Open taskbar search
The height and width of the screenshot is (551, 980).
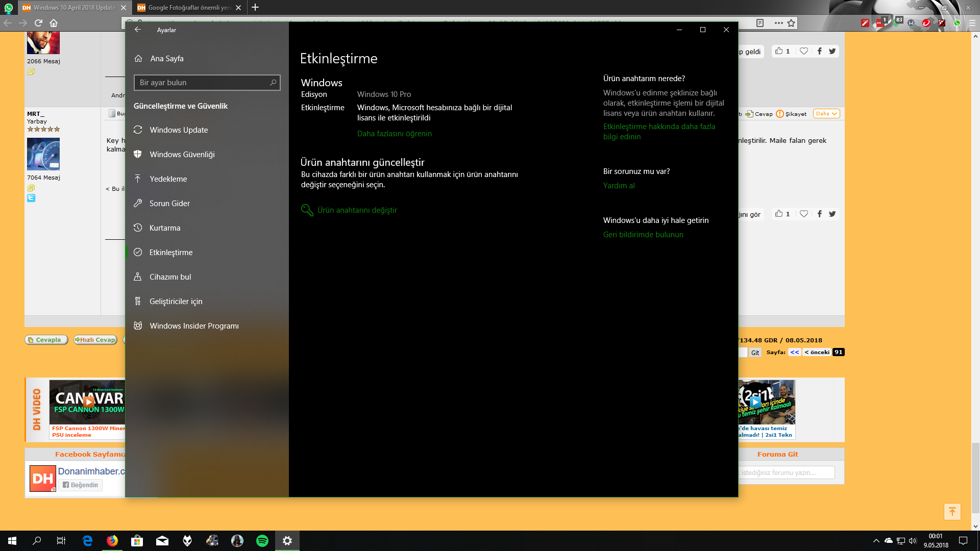[37, 541]
